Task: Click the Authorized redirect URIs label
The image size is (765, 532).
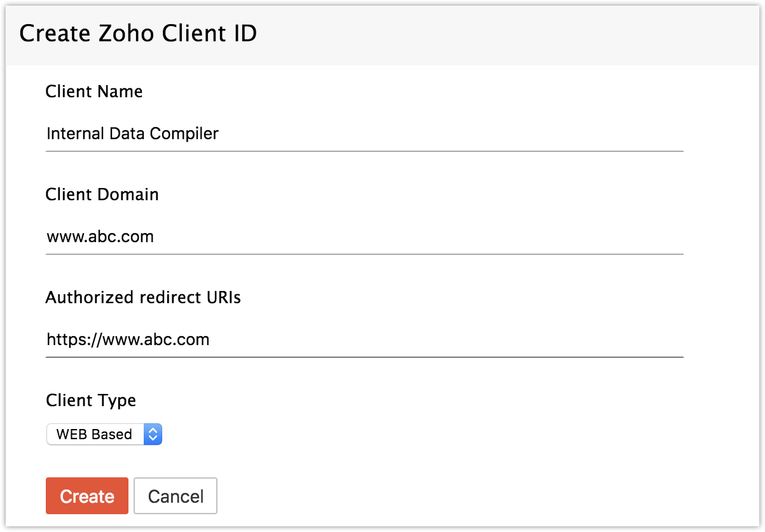Action: coord(143,297)
